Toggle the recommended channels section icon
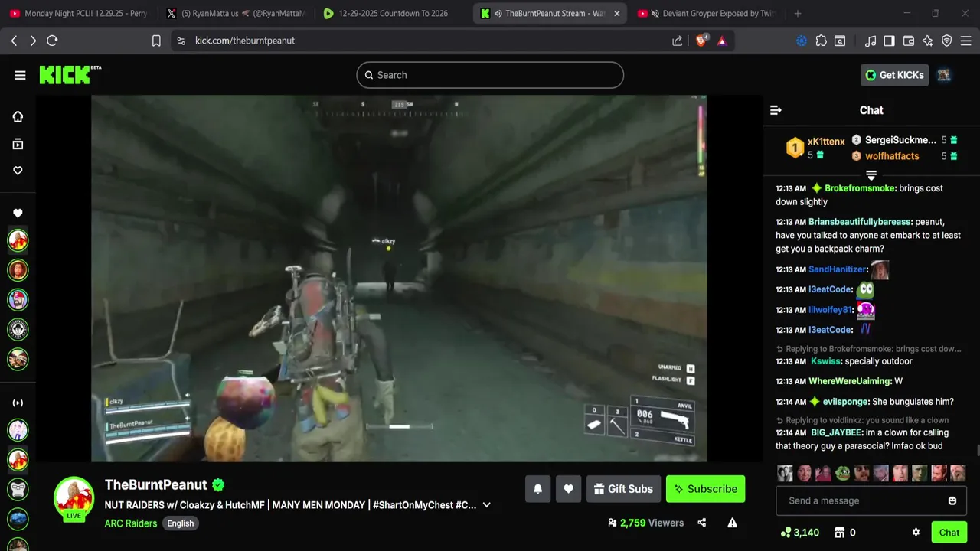 (18, 403)
